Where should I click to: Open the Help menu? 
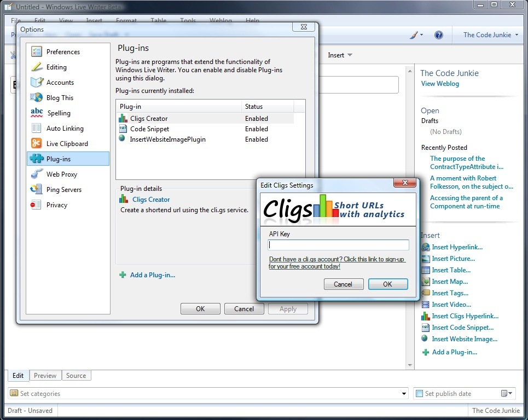252,20
